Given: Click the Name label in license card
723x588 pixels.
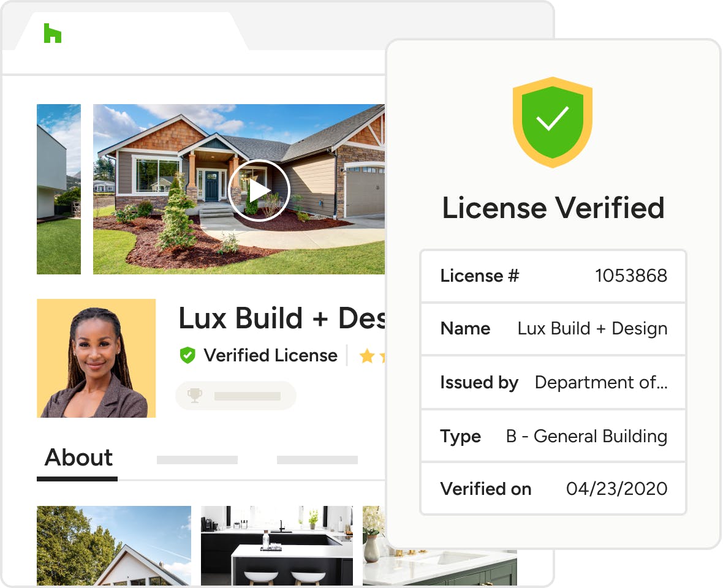Looking at the screenshot, I should click(x=465, y=328).
